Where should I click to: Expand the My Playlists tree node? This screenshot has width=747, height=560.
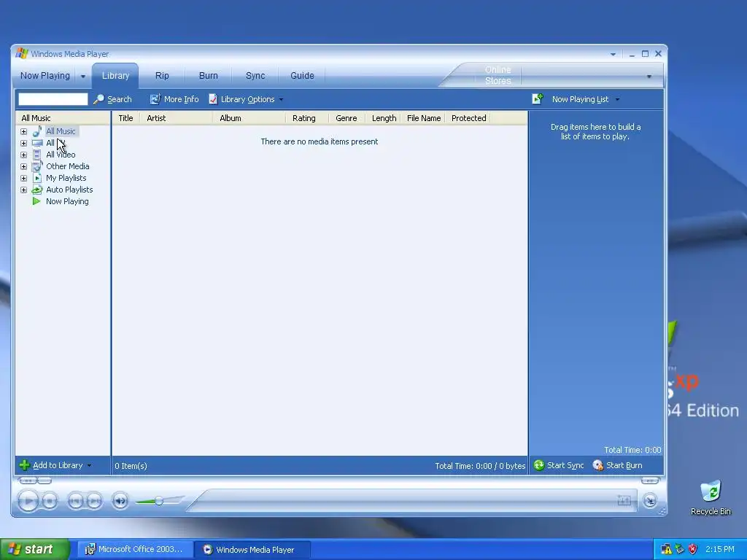(23, 178)
